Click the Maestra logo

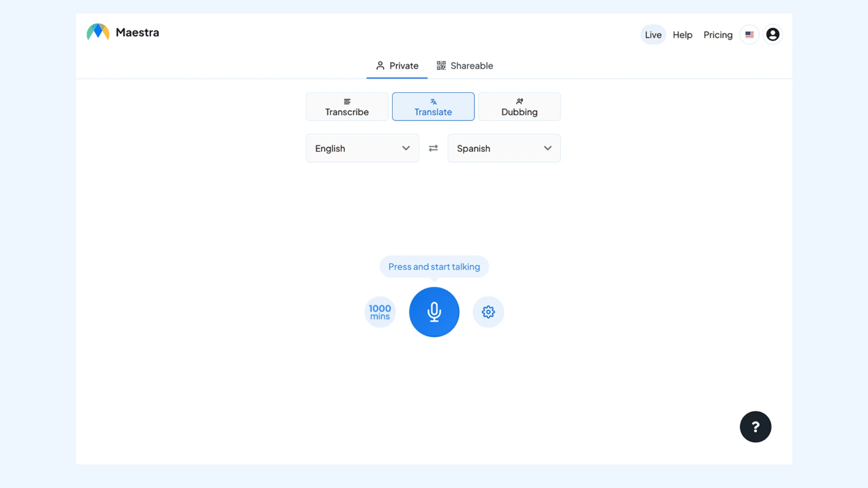(122, 32)
